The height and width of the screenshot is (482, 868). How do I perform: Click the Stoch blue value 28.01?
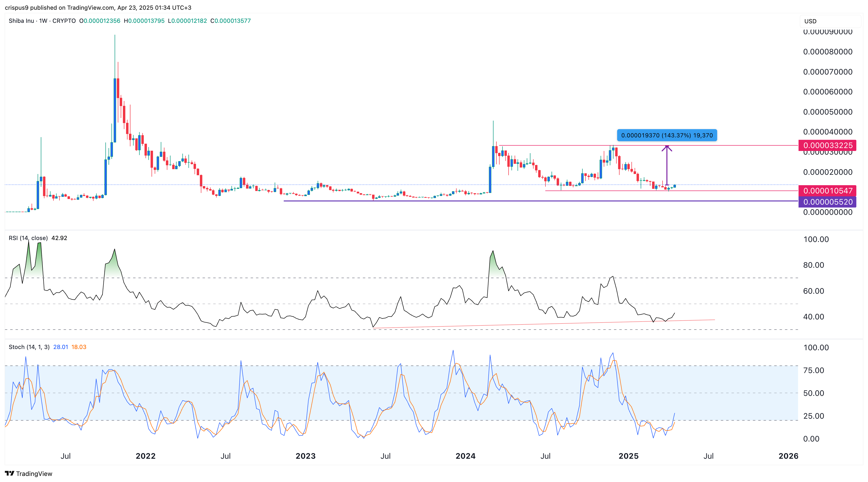coord(61,347)
